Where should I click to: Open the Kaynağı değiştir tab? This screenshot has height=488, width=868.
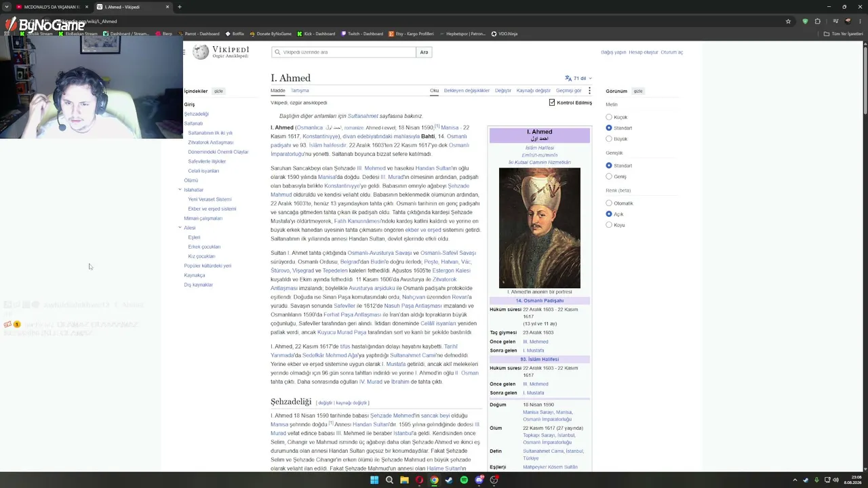pyautogui.click(x=534, y=91)
